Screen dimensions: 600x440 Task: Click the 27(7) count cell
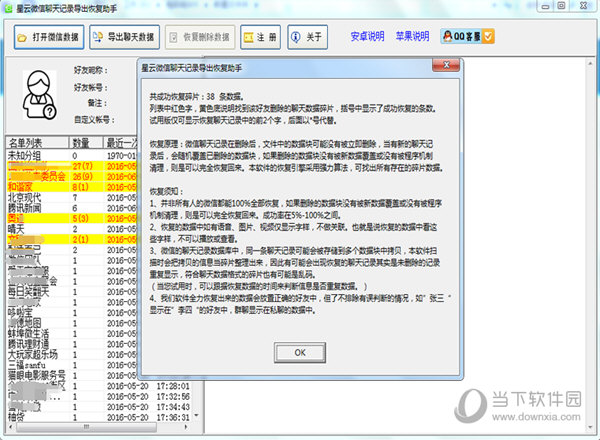83,166
